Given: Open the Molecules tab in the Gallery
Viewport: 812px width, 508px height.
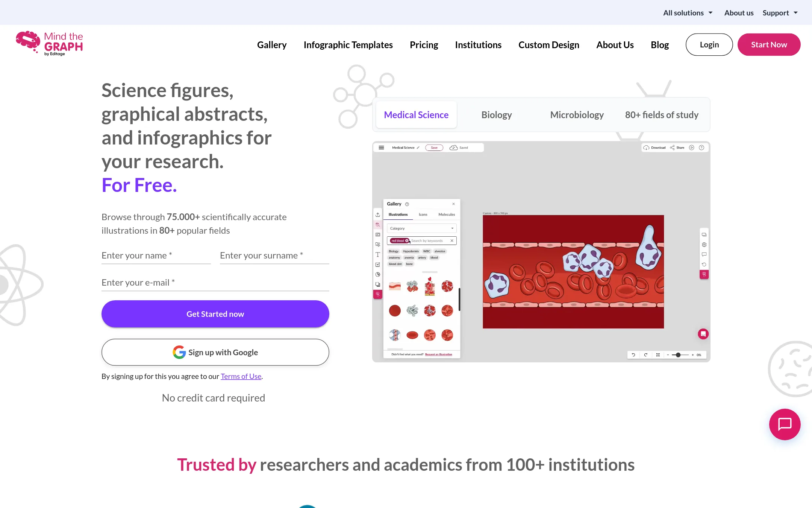Looking at the screenshot, I should pos(447,214).
